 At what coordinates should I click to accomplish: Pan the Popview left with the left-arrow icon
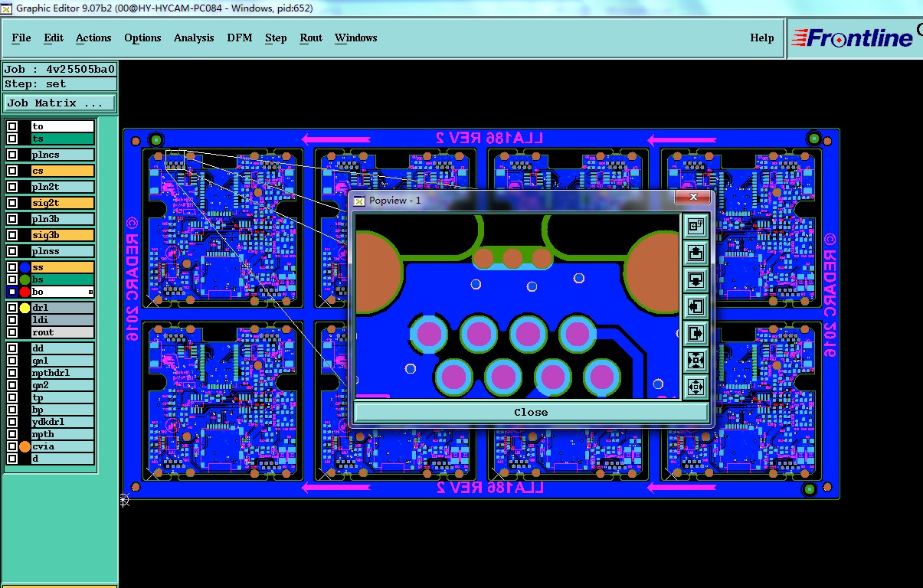point(696,306)
